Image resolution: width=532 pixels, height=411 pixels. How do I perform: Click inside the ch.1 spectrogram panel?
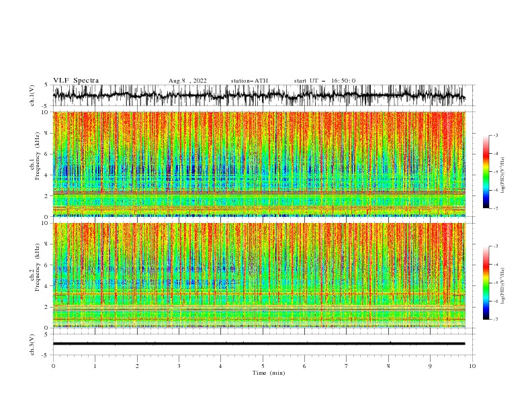(x=259, y=164)
